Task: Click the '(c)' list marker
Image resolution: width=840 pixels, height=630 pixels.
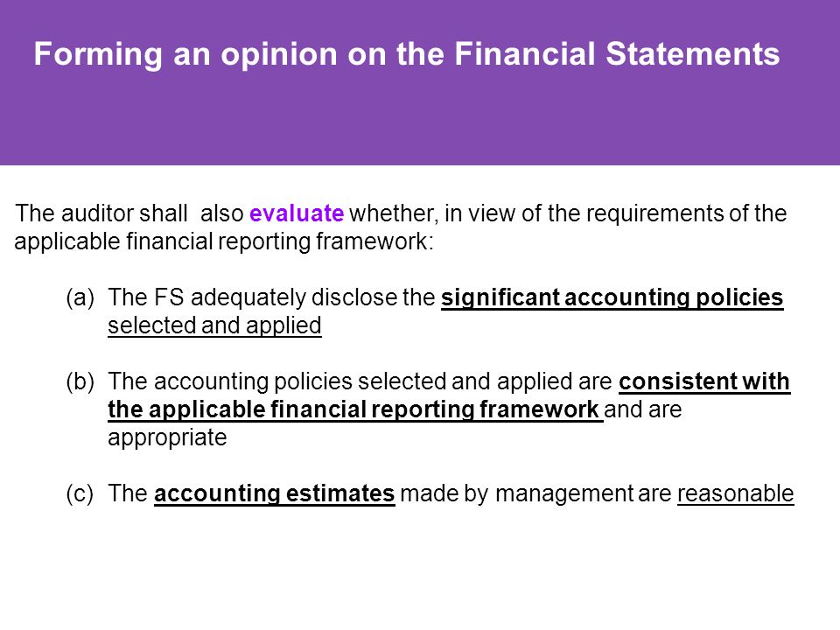Action: pyautogui.click(x=80, y=493)
